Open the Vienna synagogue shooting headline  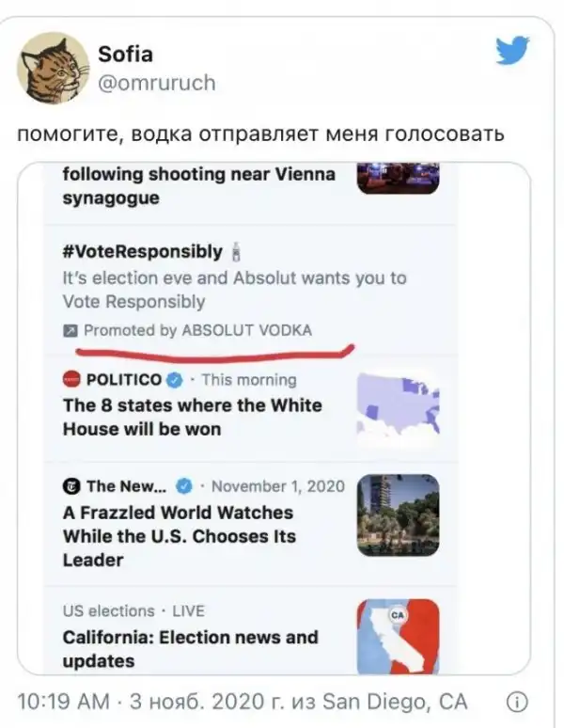point(198,186)
